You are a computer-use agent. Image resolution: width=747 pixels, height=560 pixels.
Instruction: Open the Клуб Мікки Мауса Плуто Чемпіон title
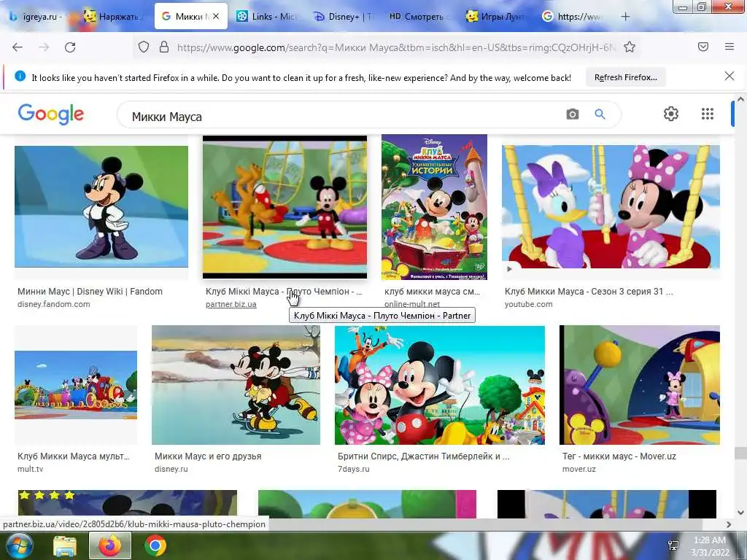(x=284, y=292)
